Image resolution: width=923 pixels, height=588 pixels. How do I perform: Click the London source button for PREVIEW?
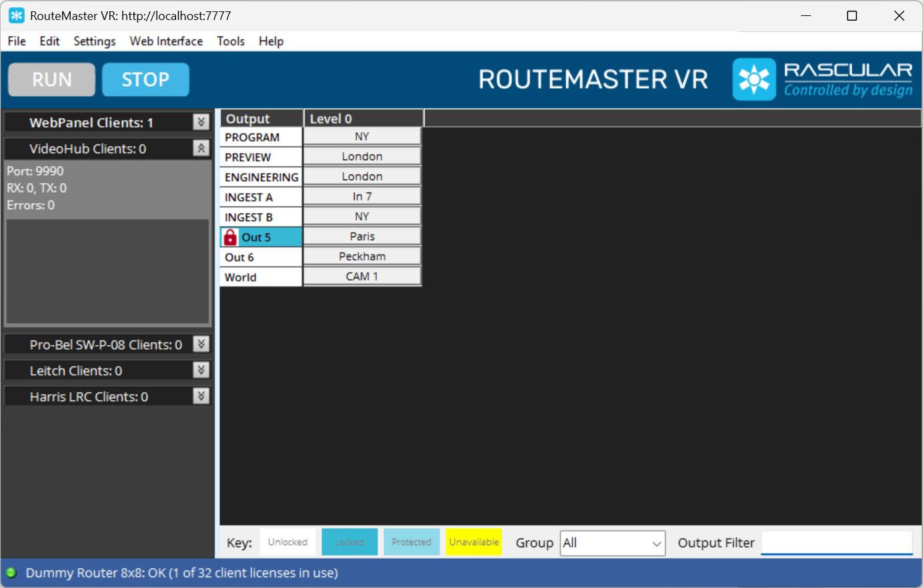click(362, 157)
